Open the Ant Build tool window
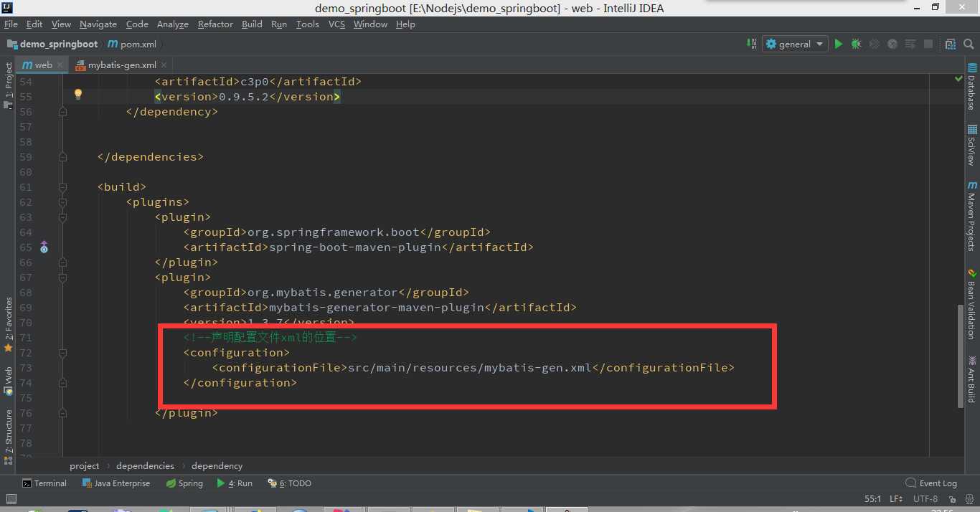Image resolution: width=980 pixels, height=512 pixels. [971, 379]
